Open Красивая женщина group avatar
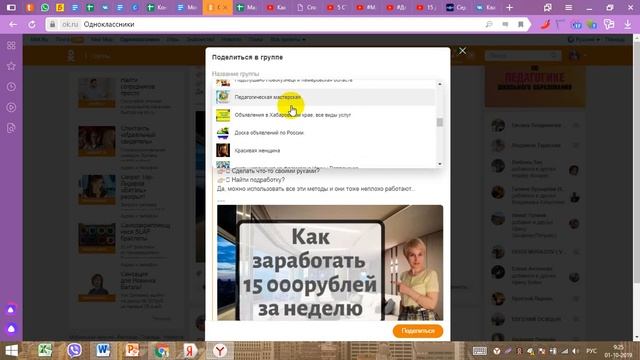 click(x=223, y=150)
